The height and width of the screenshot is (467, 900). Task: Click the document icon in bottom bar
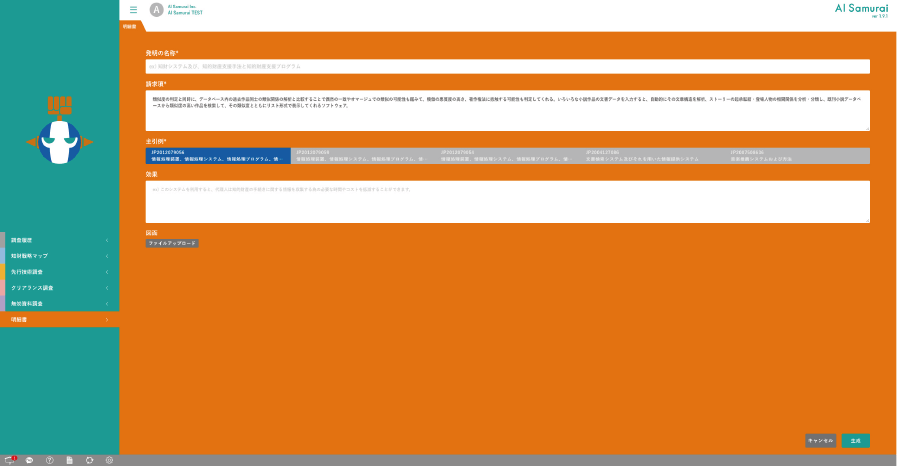click(69, 460)
